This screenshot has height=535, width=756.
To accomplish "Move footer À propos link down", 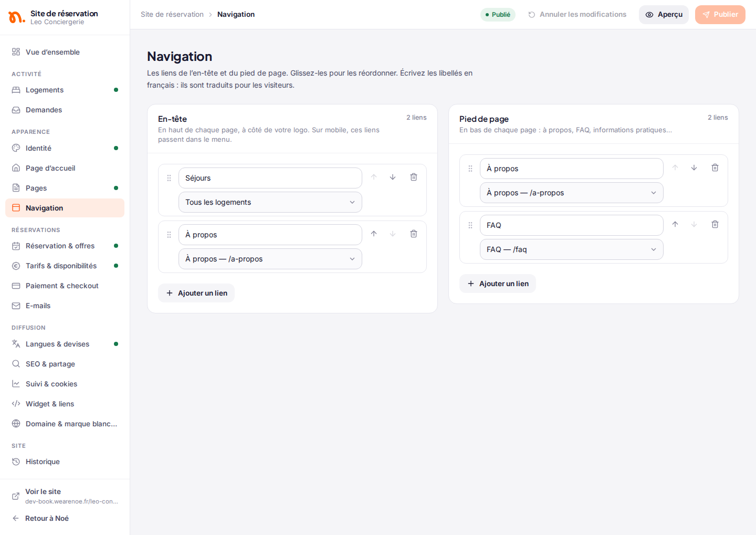I will [x=694, y=167].
